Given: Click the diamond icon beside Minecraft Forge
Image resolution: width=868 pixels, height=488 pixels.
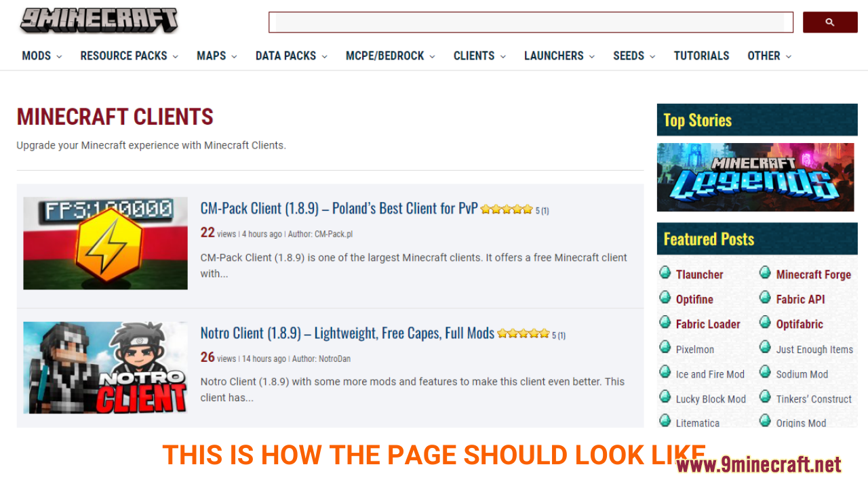Looking at the screenshot, I should [765, 272].
